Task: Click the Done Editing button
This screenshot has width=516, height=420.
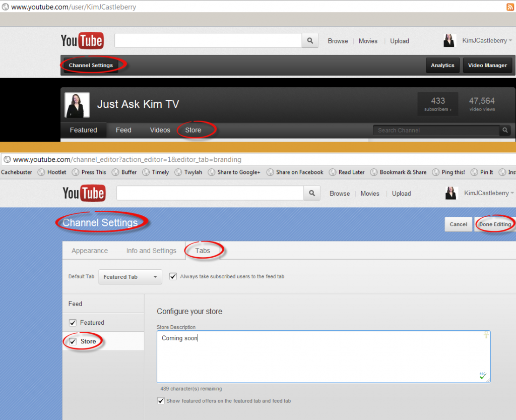Action: point(495,224)
